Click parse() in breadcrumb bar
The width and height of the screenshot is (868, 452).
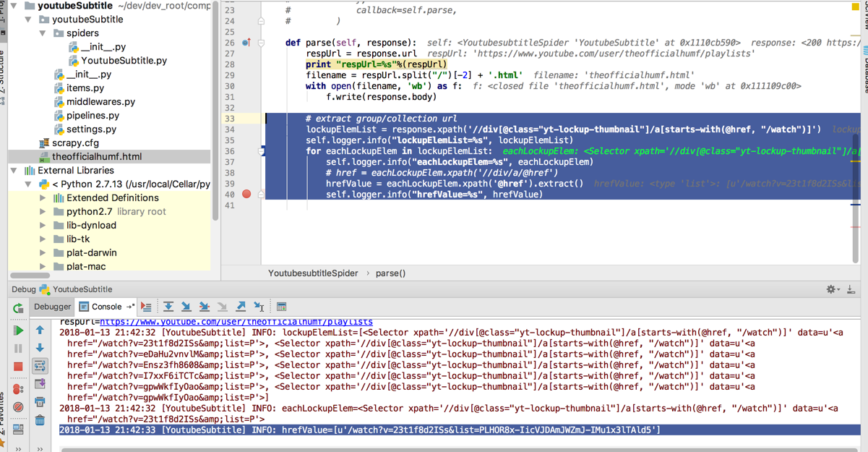pyautogui.click(x=390, y=273)
